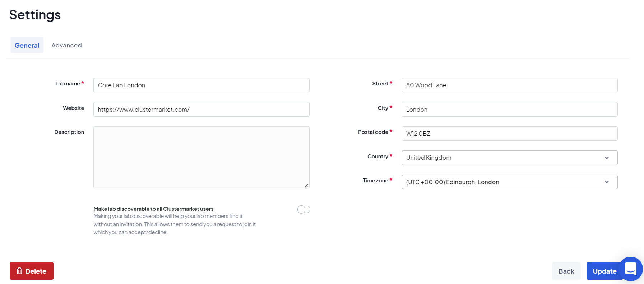Image resolution: width=644 pixels, height=284 pixels.
Task: Click inside the Description text area
Action: (x=201, y=157)
